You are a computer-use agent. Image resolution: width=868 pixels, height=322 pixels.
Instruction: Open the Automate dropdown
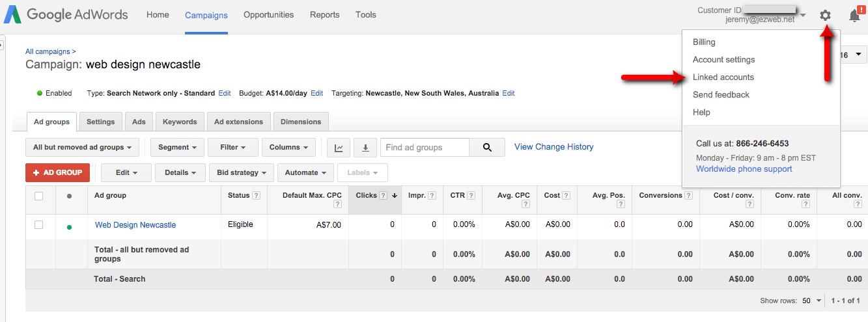pos(305,173)
